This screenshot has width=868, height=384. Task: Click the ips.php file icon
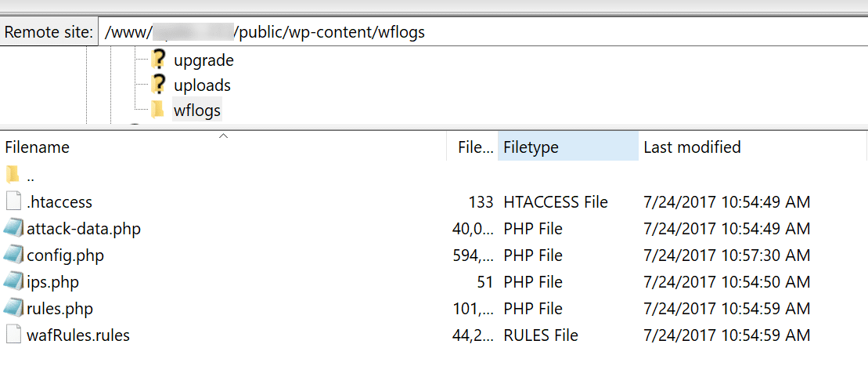click(13, 282)
